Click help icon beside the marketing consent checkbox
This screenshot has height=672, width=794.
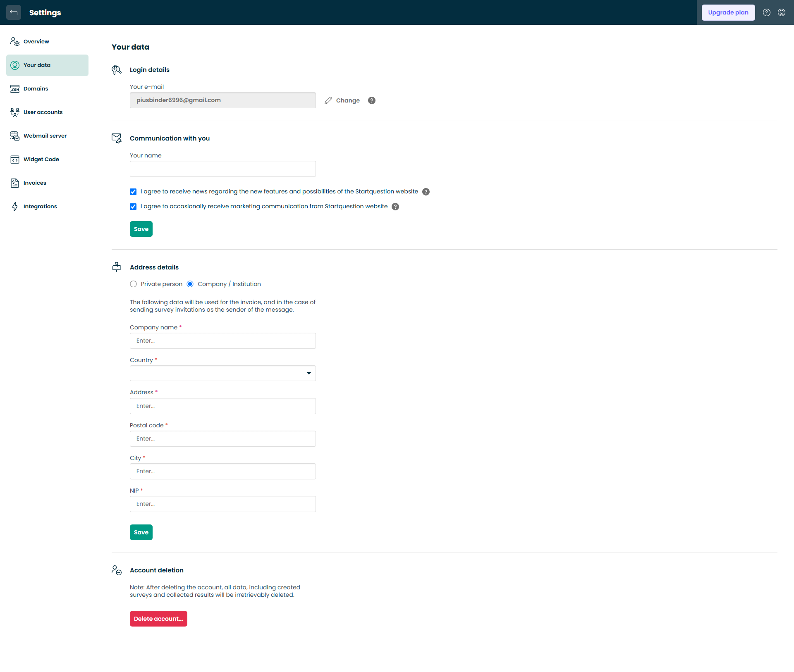click(x=395, y=207)
